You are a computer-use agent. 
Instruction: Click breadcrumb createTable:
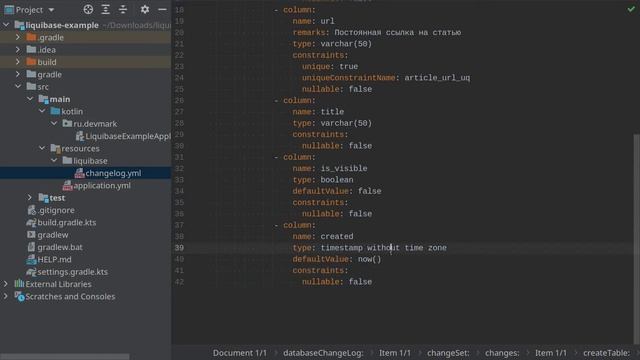[x=606, y=353]
